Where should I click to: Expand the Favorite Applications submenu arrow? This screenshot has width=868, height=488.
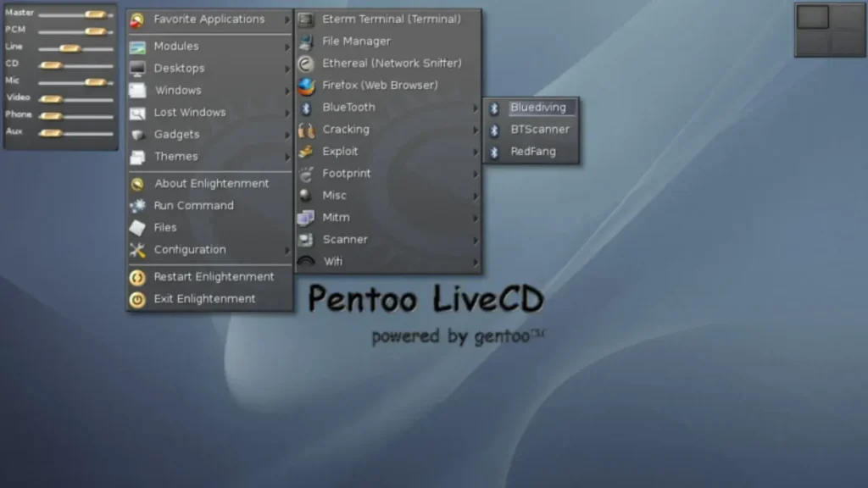coord(287,20)
